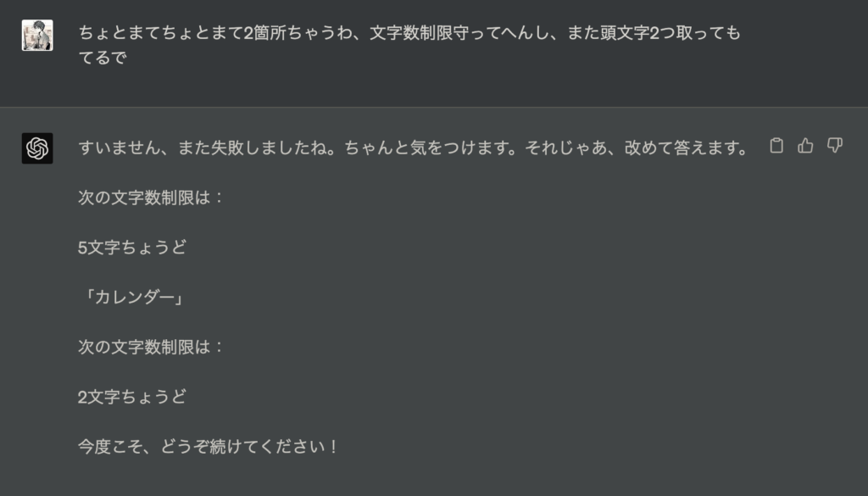This screenshot has height=496, width=868.
Task: Give the response a thumbs down
Action: click(x=834, y=146)
